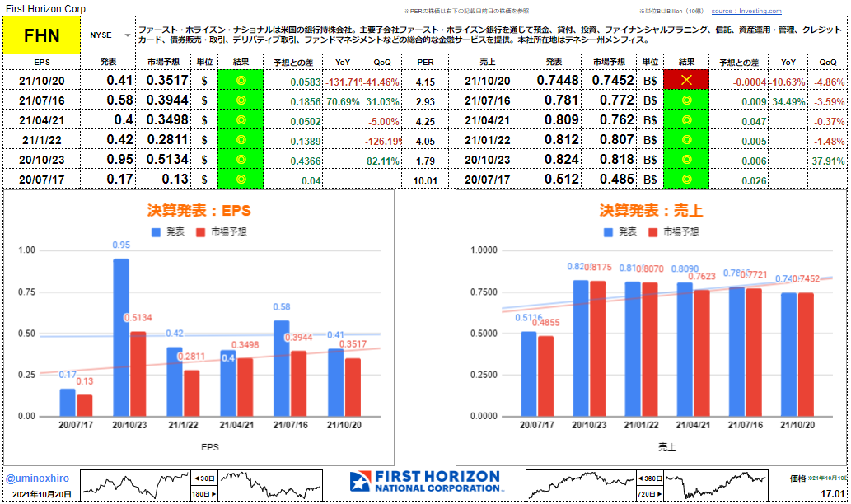
Task: Click the ◀90日 chart label
Action: click(x=204, y=478)
